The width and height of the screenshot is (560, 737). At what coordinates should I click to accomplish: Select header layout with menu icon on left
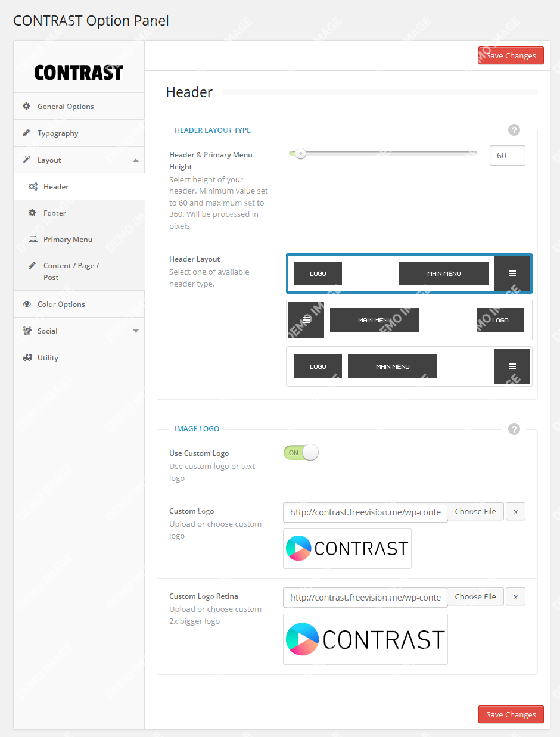pos(409,320)
